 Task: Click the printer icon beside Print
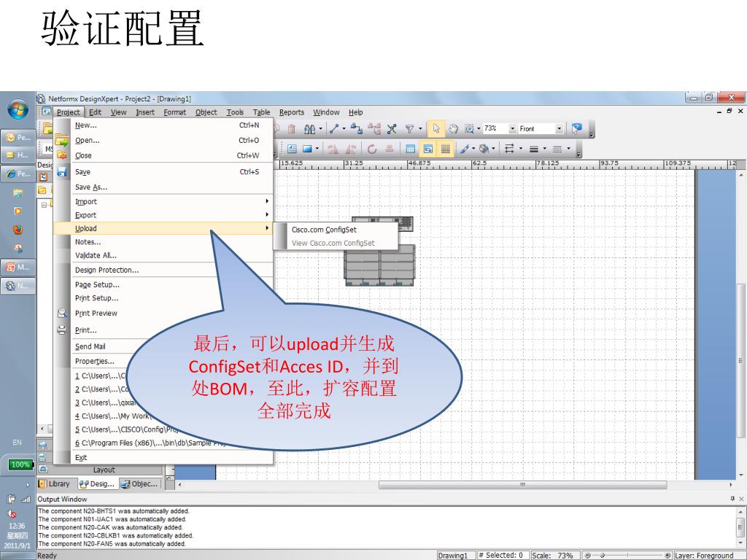62,330
